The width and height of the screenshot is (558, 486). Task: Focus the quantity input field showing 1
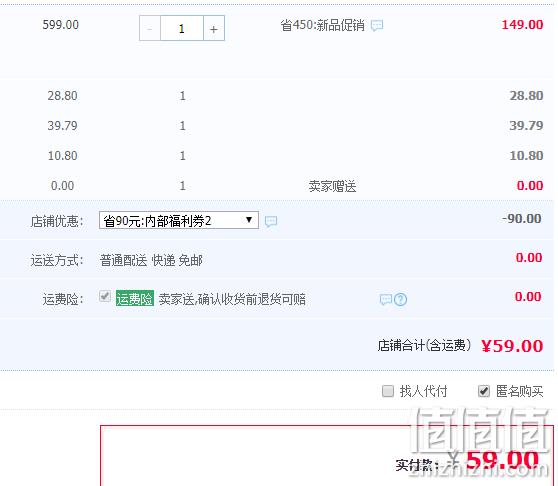coord(182,28)
